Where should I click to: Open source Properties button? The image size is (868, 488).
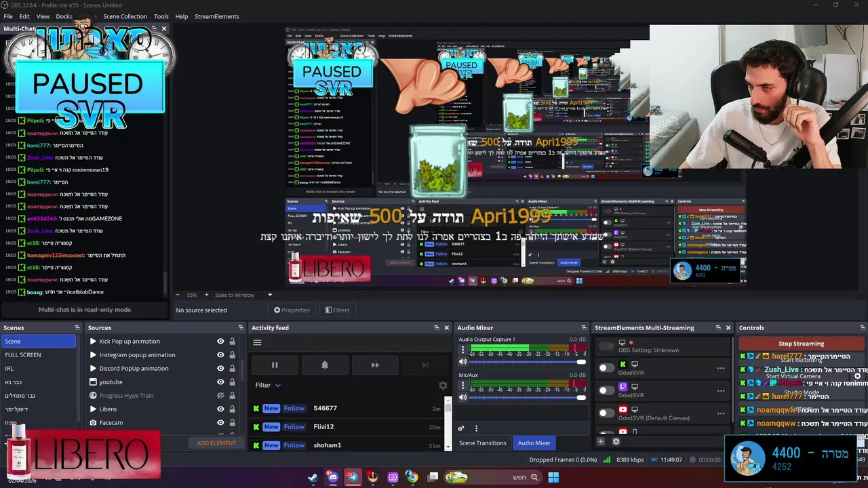coord(292,310)
